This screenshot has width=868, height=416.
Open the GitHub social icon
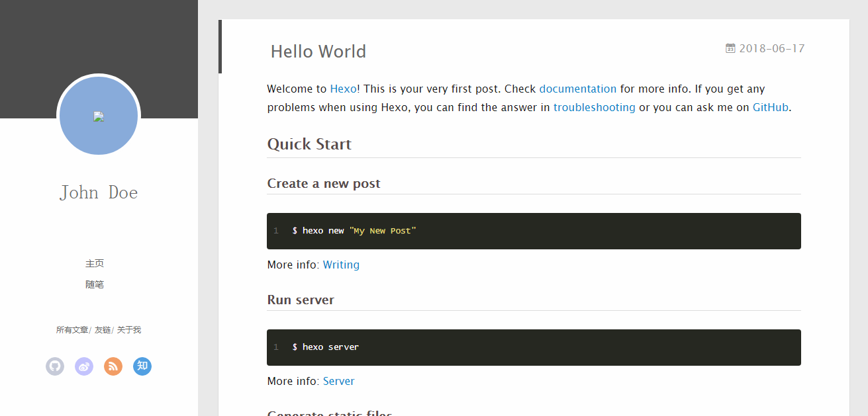[55, 366]
